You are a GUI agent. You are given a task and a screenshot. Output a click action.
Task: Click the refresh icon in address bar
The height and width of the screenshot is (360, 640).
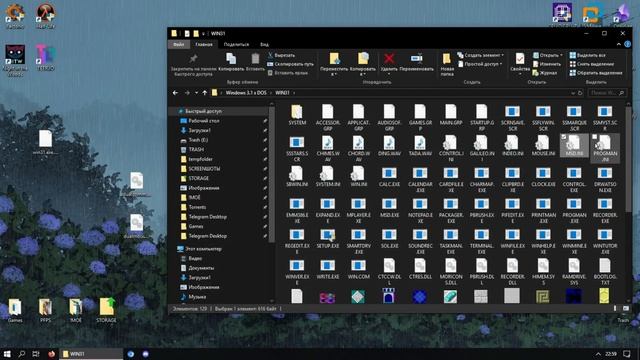(580, 93)
